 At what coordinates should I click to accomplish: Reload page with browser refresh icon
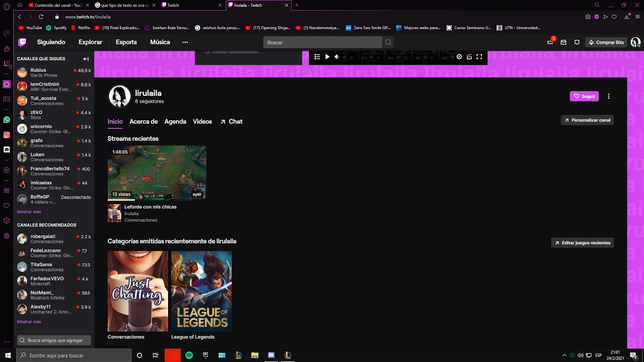(41, 17)
